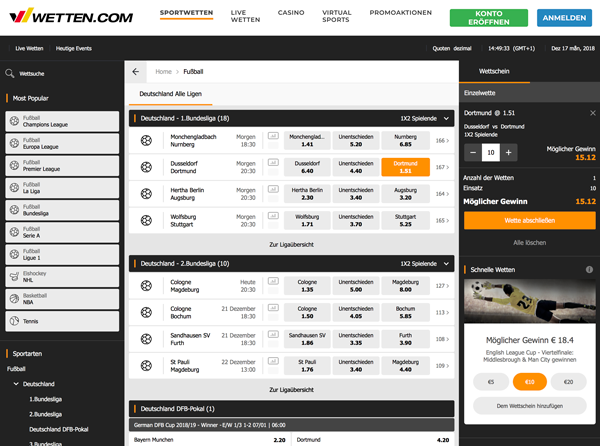The image size is (600, 446).
Task: Select Cologne 1.35 odds against Magdeburg
Action: (x=307, y=286)
